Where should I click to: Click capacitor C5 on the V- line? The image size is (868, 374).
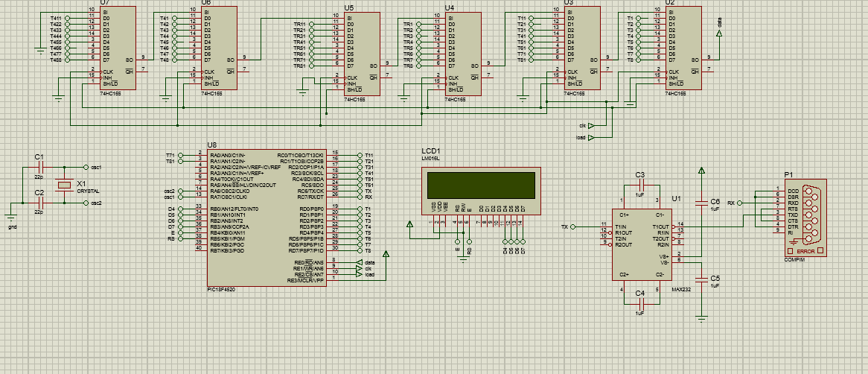[x=701, y=278]
